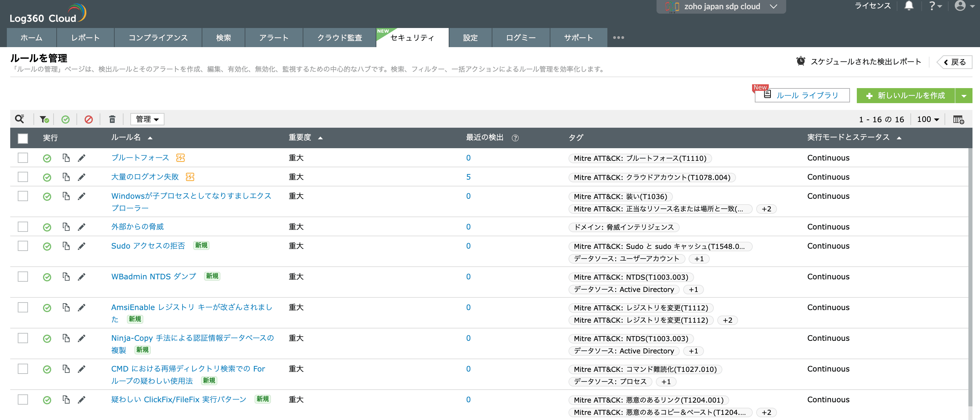This screenshot has height=420, width=980.
Task: Open the 100 per-page dropdown
Action: [928, 119]
